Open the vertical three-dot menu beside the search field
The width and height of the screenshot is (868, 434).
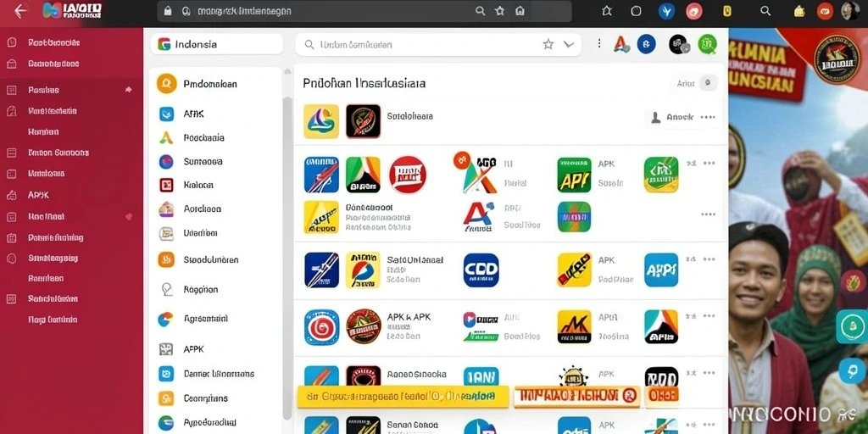tap(599, 43)
